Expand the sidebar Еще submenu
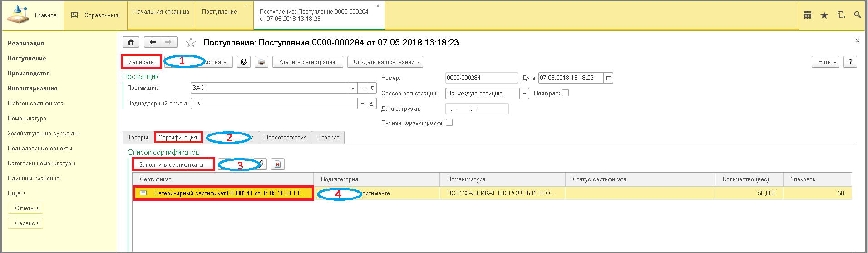This screenshot has width=868, height=253. (x=17, y=193)
